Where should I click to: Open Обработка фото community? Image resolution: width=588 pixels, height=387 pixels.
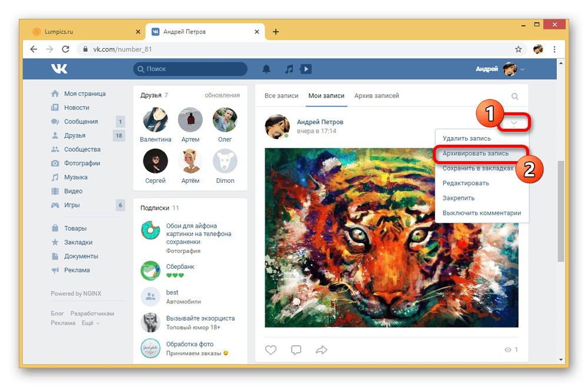click(190, 344)
